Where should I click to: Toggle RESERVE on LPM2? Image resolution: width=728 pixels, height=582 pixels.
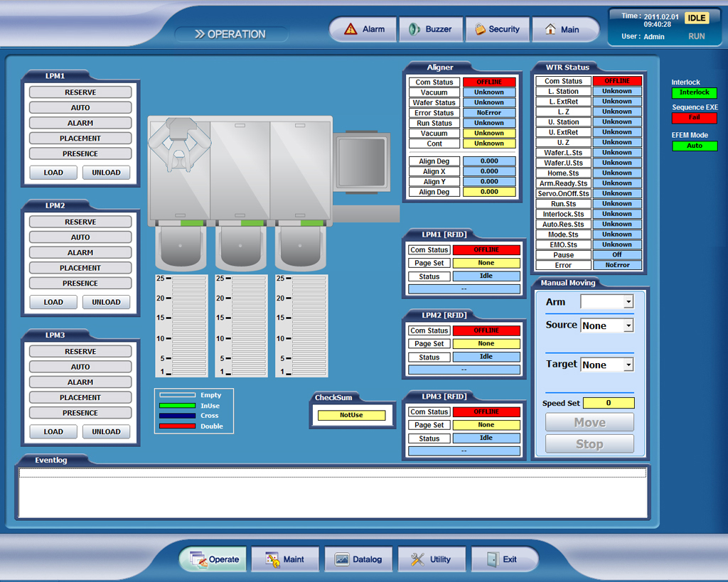(x=80, y=222)
